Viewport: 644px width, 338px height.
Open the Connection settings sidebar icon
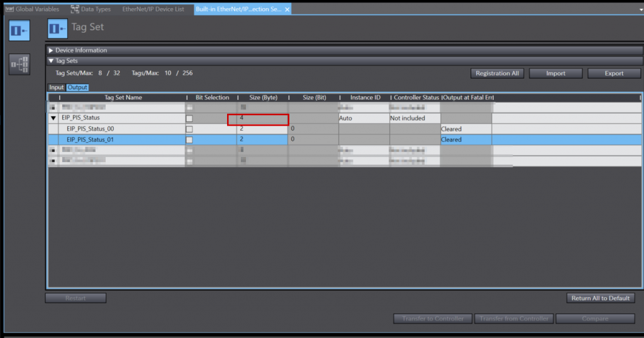(x=19, y=64)
